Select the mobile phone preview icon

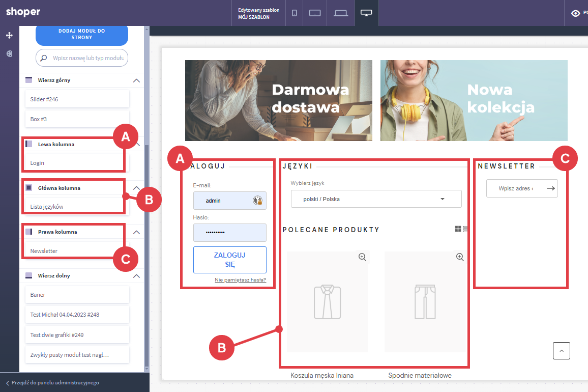point(294,13)
